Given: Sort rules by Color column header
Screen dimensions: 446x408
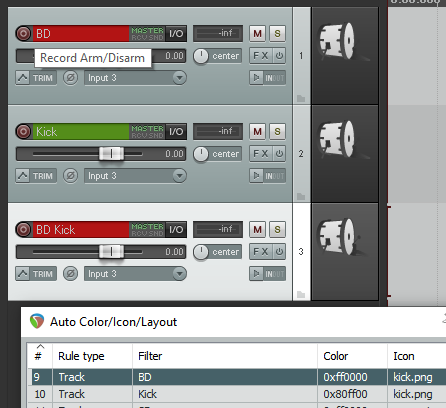Looking at the screenshot, I should click(x=352, y=356).
